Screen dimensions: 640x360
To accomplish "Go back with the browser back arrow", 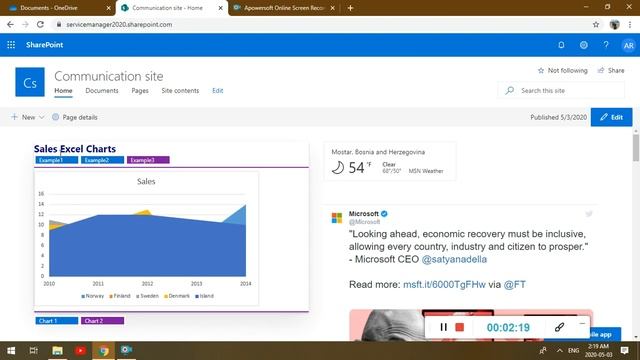I will click(x=10, y=24).
